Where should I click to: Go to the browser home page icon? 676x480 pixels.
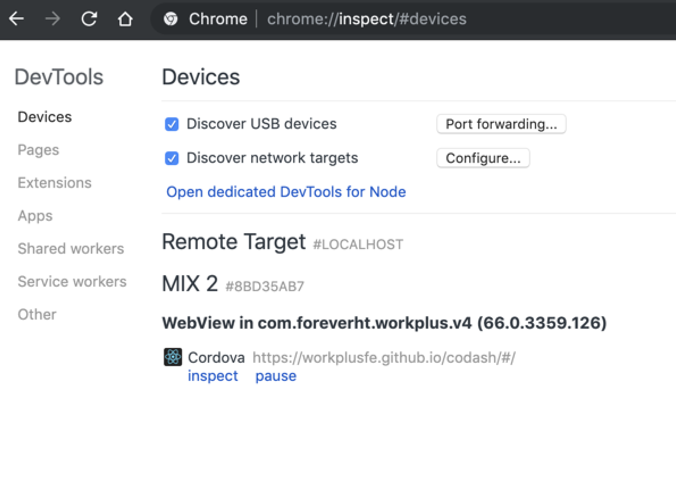pyautogui.click(x=125, y=19)
